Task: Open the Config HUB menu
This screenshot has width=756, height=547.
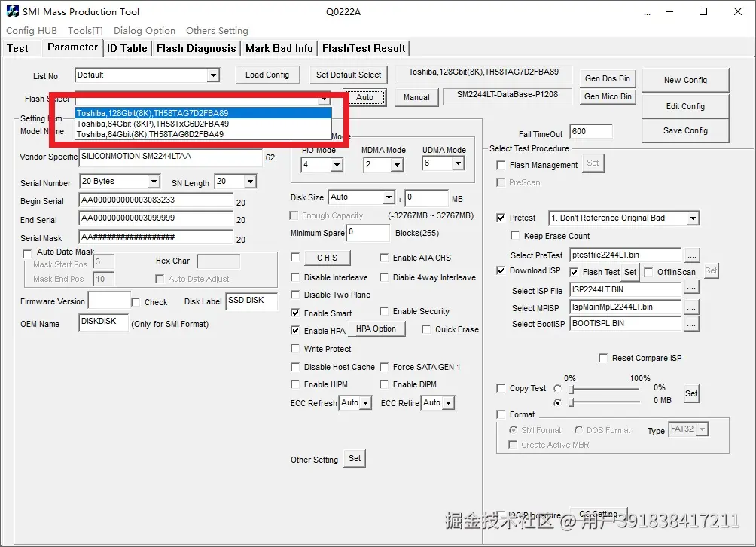Action: [32, 30]
